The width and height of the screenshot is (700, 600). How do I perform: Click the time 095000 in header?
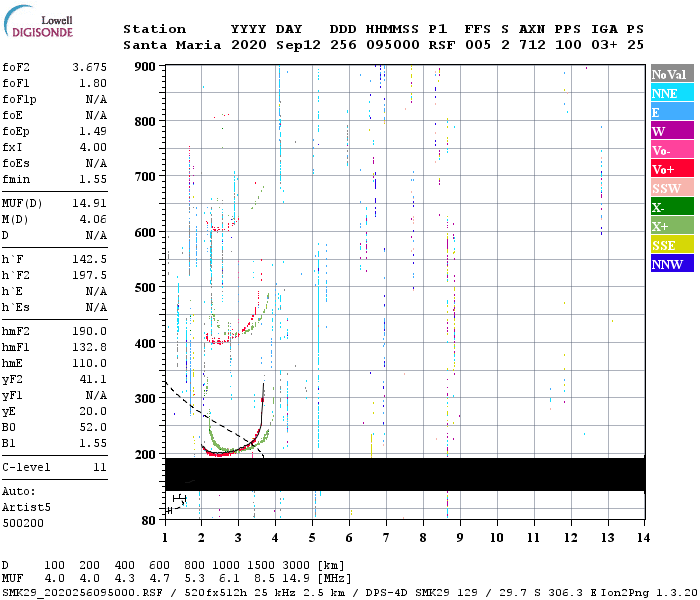(393, 45)
